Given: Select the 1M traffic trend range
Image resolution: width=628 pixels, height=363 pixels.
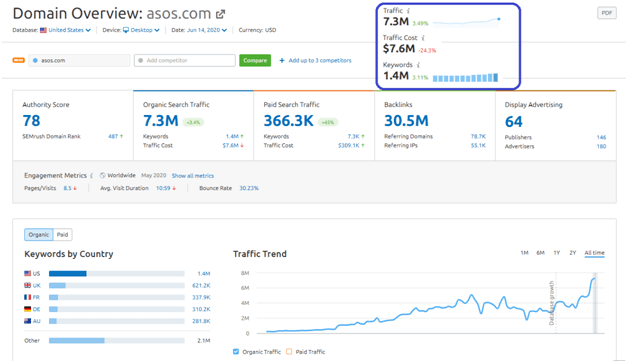Looking at the screenshot, I should click(x=524, y=253).
